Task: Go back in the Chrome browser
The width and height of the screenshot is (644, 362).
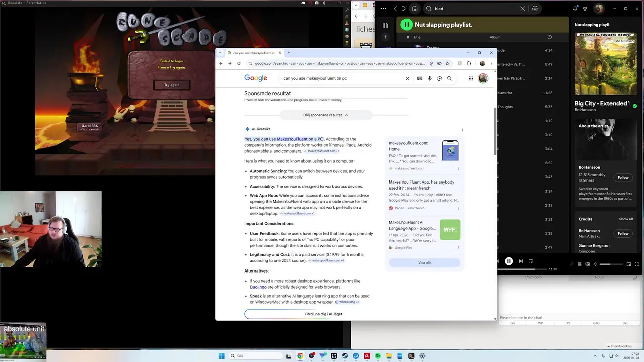Action: (221, 63)
